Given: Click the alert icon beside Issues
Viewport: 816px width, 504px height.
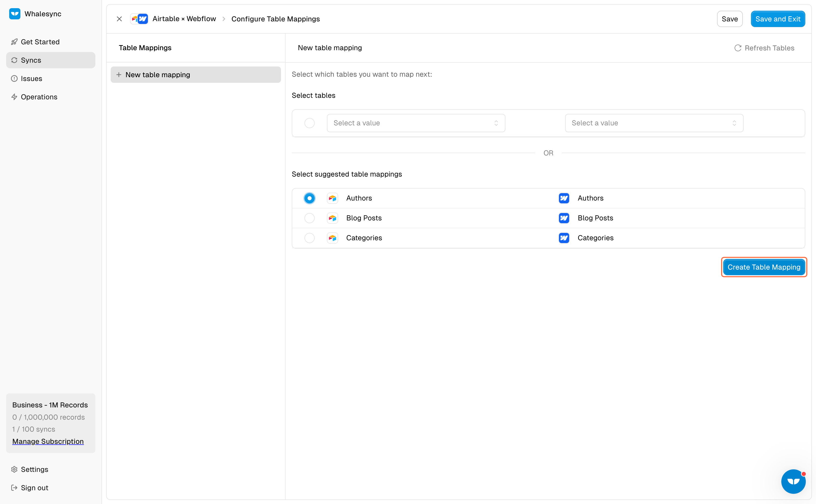Looking at the screenshot, I should [14, 78].
